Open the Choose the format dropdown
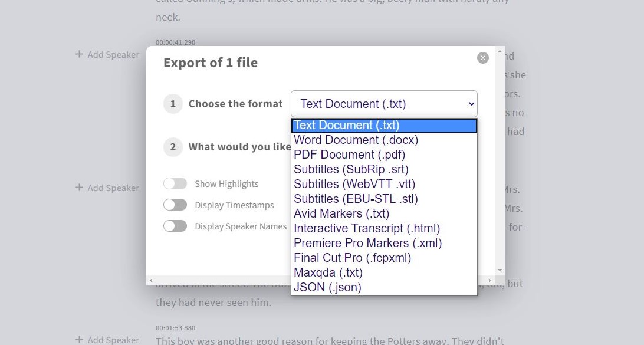This screenshot has height=345, width=644. [x=384, y=104]
